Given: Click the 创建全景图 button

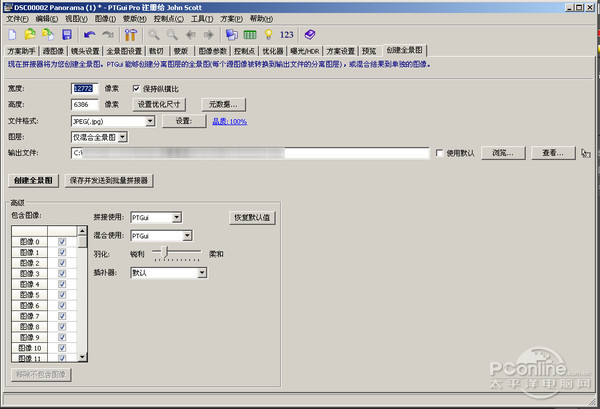Looking at the screenshot, I should click(33, 181).
